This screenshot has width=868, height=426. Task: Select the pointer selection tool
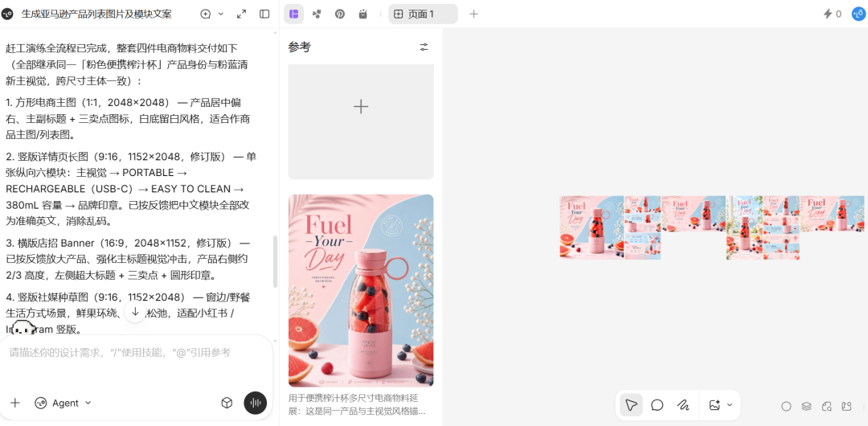631,405
